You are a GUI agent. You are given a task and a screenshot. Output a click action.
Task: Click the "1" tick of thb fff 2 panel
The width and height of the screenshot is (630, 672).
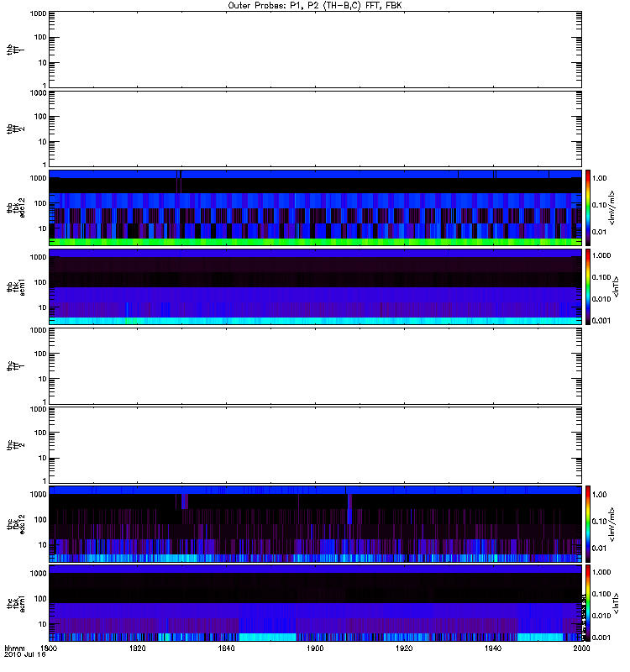(x=45, y=165)
